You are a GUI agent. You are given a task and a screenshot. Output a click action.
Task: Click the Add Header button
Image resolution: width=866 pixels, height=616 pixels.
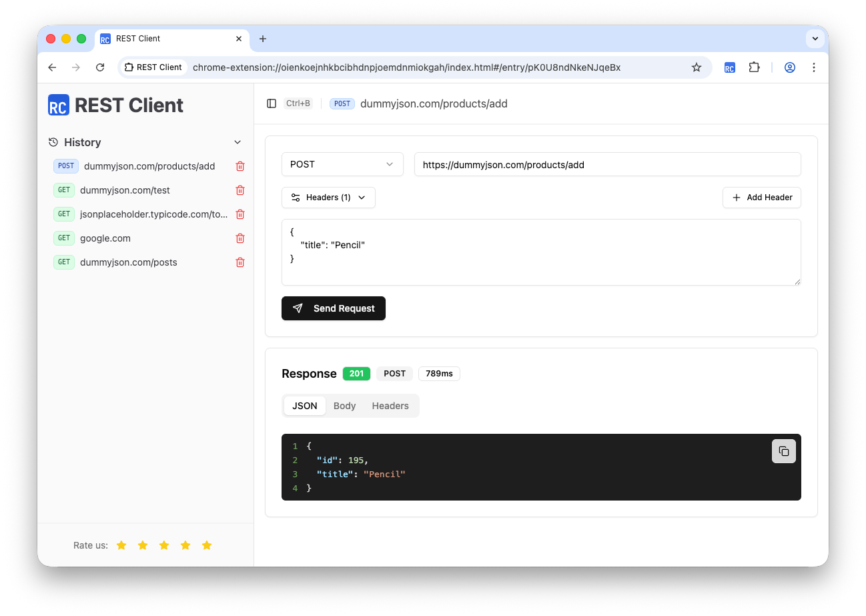click(761, 197)
